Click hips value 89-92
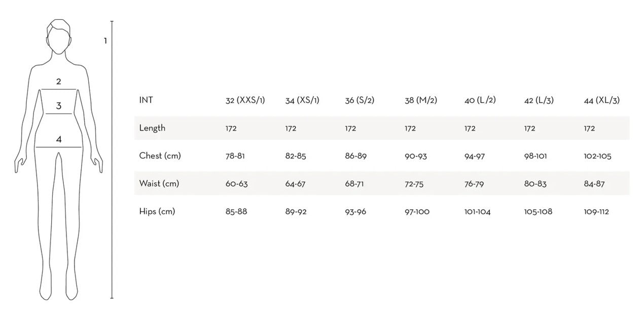The height and width of the screenshot is (320, 644). [296, 212]
